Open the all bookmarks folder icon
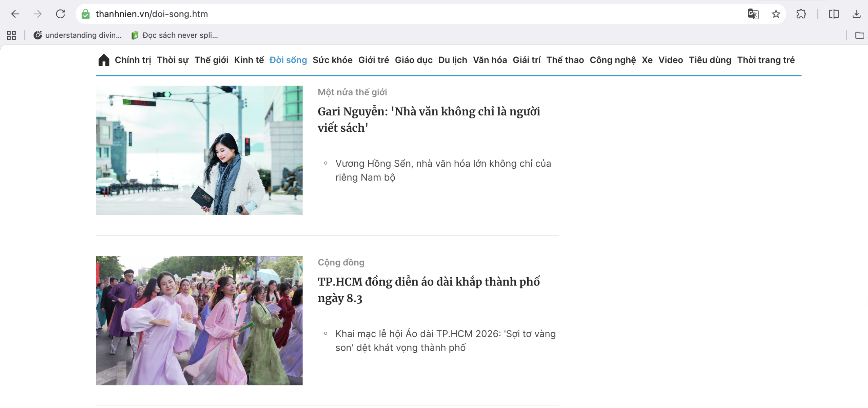 [860, 35]
